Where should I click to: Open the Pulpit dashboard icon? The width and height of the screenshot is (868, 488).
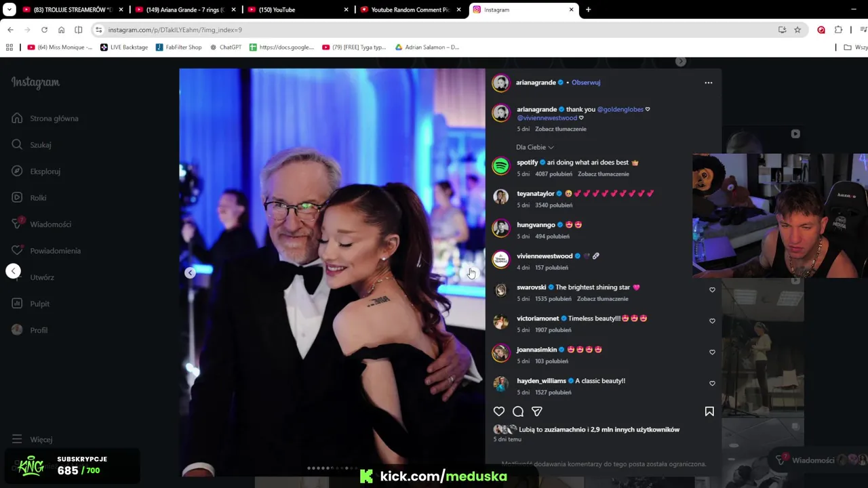pos(17,303)
